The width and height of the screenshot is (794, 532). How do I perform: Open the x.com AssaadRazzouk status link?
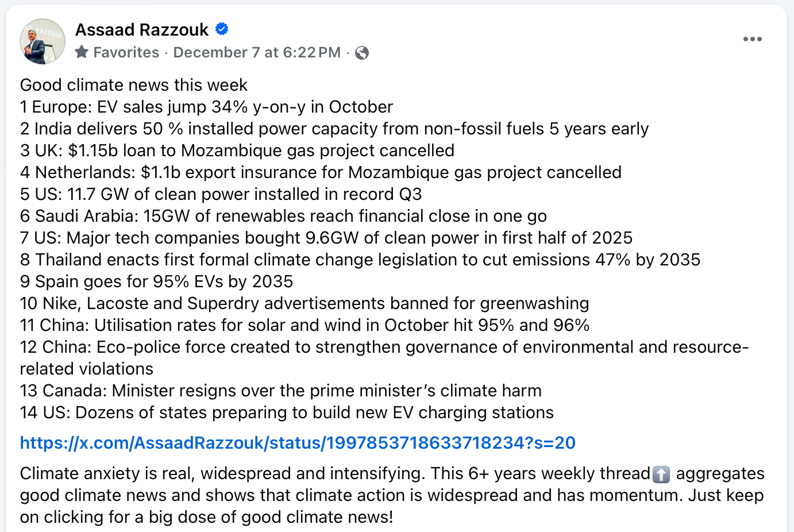tap(298, 443)
